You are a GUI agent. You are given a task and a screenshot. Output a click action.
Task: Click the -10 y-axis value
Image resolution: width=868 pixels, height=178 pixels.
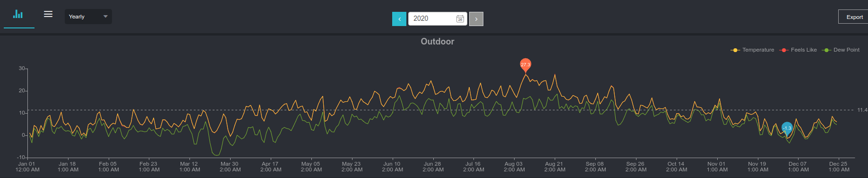(x=21, y=157)
